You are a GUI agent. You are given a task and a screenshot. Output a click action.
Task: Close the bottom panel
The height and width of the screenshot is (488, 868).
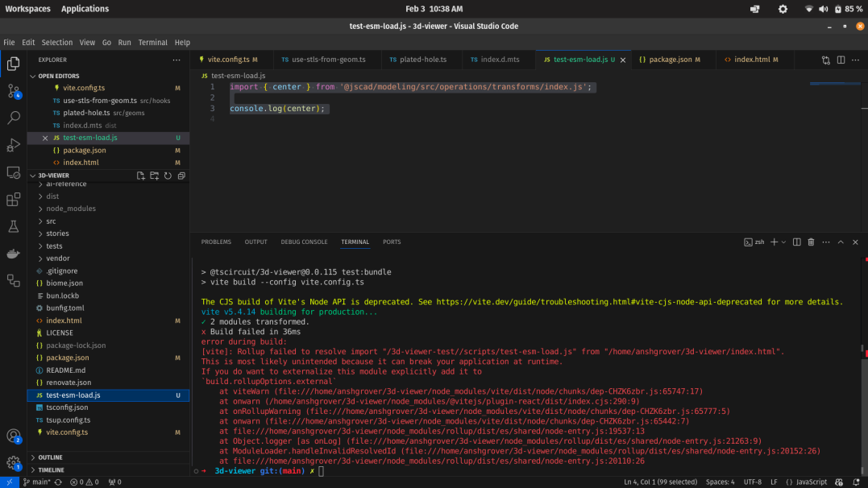click(x=855, y=242)
